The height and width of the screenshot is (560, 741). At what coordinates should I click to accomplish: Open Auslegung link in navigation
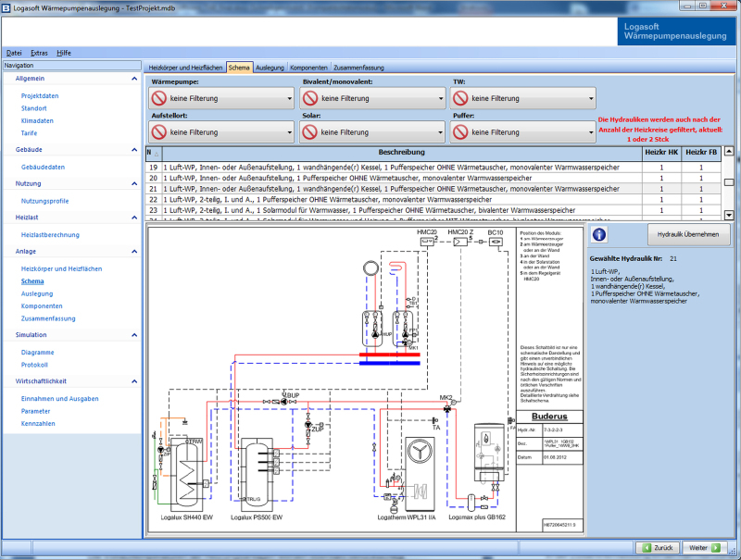37,293
